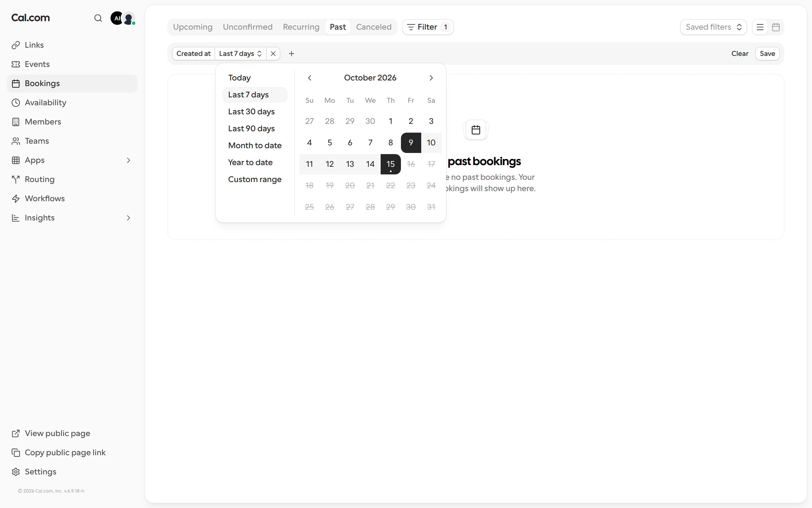The height and width of the screenshot is (508, 812).
Task: Click the Created at filter label
Action: click(194, 54)
